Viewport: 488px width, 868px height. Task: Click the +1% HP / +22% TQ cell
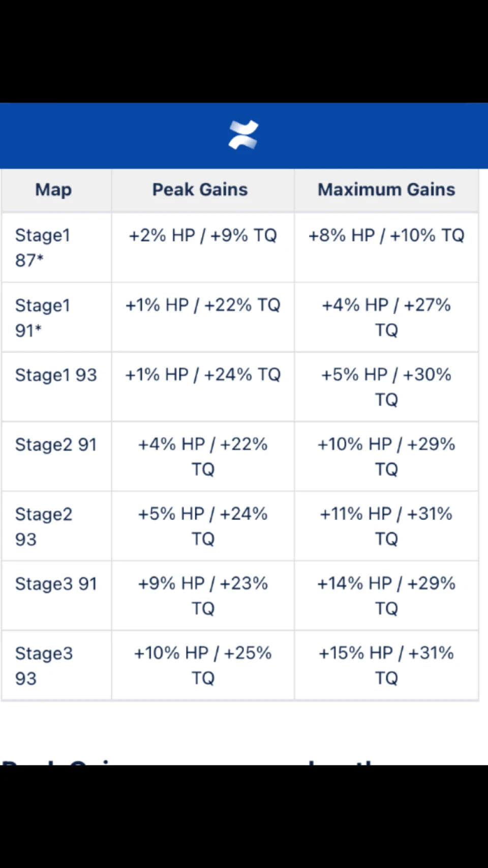click(203, 317)
